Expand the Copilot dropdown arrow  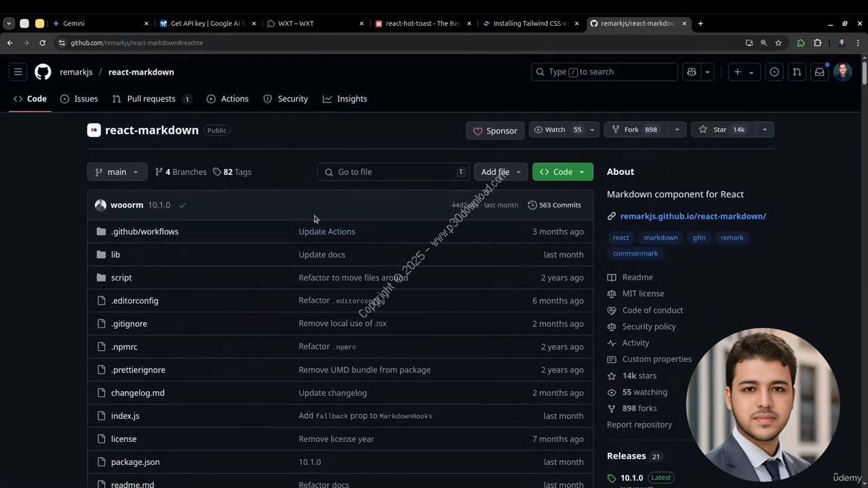707,72
